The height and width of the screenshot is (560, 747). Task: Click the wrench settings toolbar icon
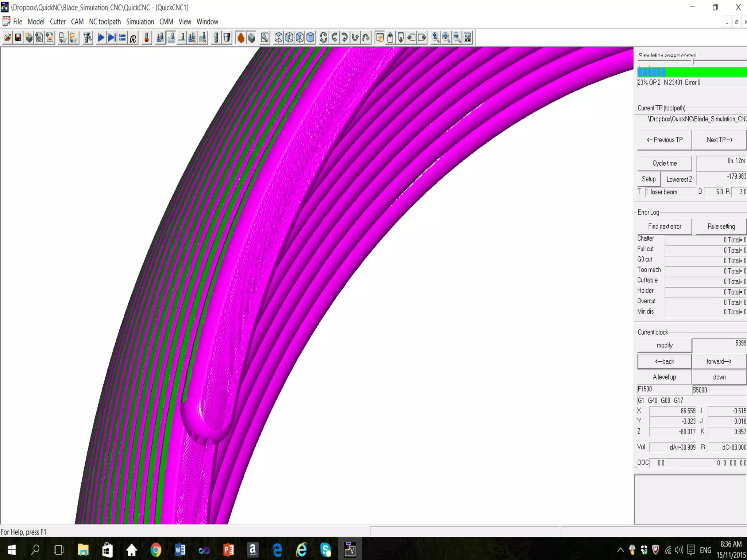265,38
